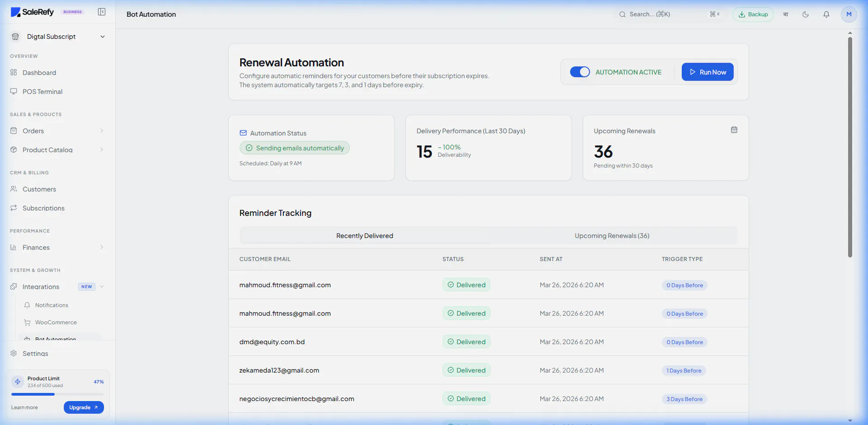Expand the Product Catalog chevron
The width and height of the screenshot is (868, 425).
point(102,149)
